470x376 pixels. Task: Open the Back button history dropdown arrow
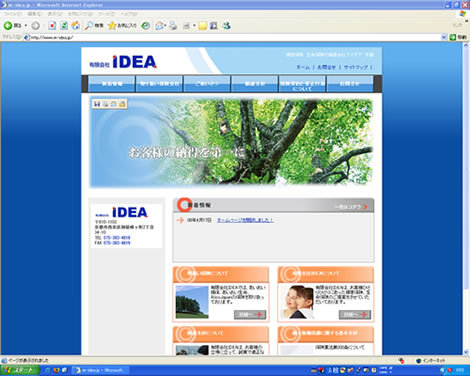click(26, 26)
